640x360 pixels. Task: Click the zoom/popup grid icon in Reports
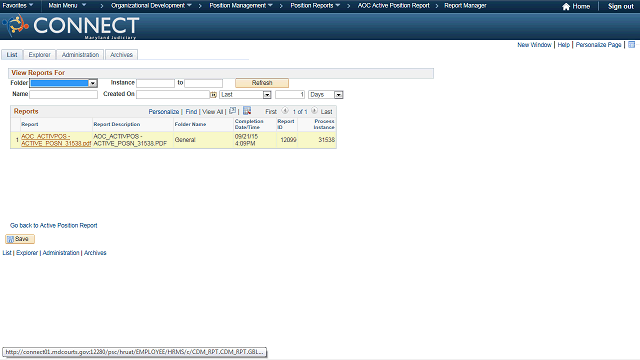[x=233, y=111]
